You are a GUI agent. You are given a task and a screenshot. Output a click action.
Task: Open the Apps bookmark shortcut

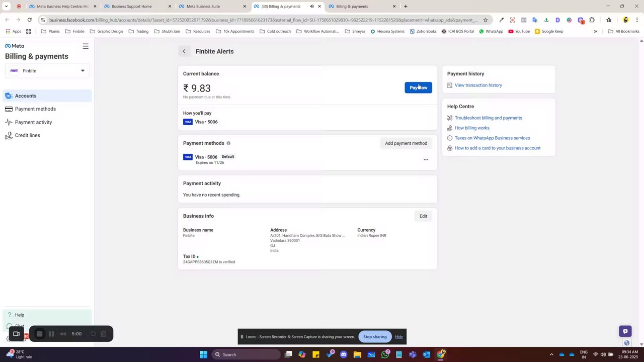[x=14, y=31]
